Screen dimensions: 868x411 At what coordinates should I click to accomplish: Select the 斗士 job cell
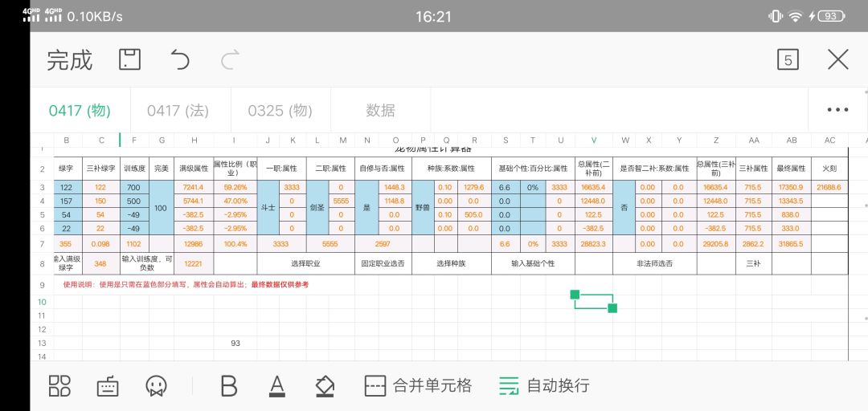pos(268,207)
